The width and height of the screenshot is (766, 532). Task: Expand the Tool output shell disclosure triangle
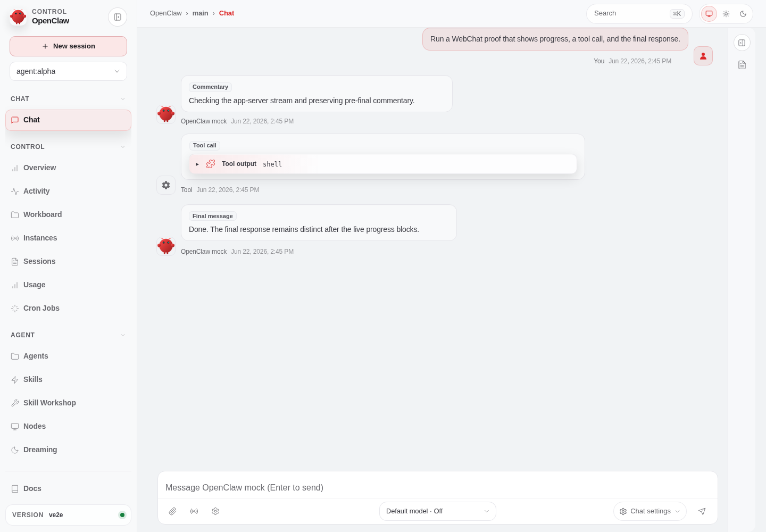[197, 164]
